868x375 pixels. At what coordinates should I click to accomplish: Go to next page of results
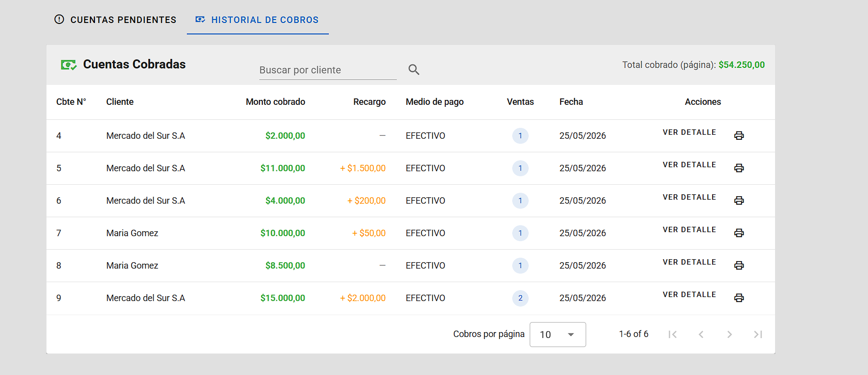730,335
